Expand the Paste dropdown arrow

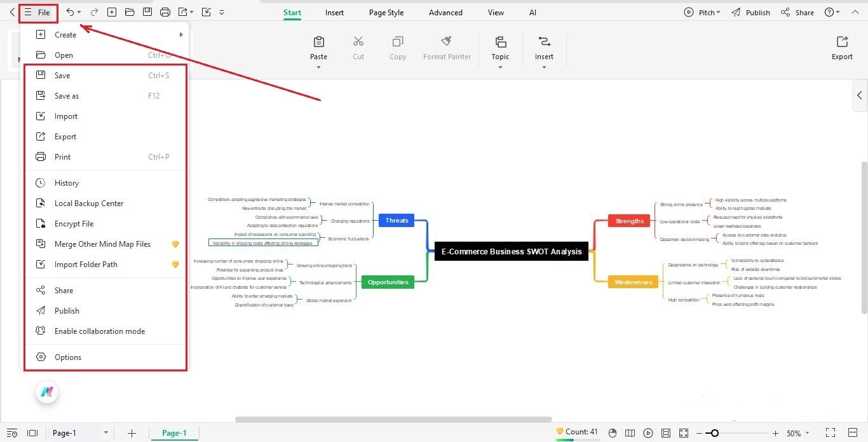319,67
